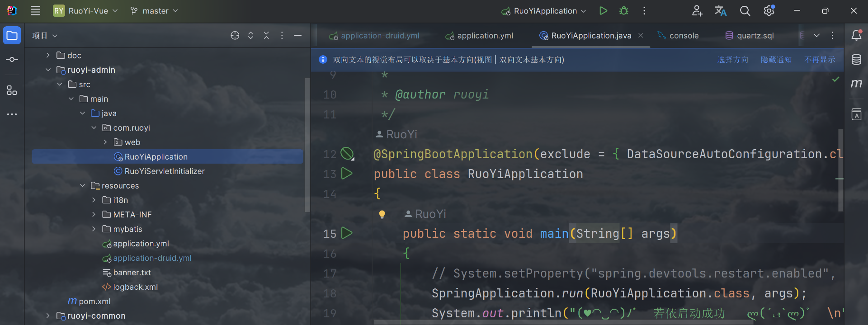The image size is (868, 325).
Task: Switch to application-druid.yml tab
Action: click(x=374, y=36)
